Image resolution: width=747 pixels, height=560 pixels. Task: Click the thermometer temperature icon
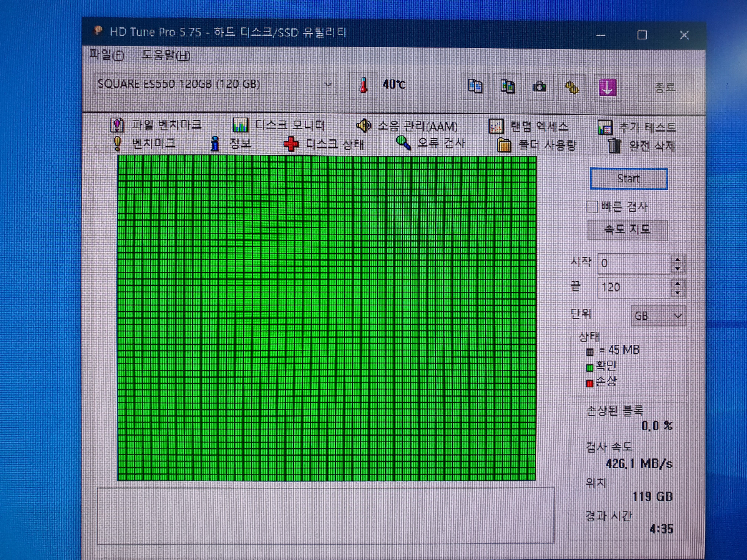(x=363, y=85)
